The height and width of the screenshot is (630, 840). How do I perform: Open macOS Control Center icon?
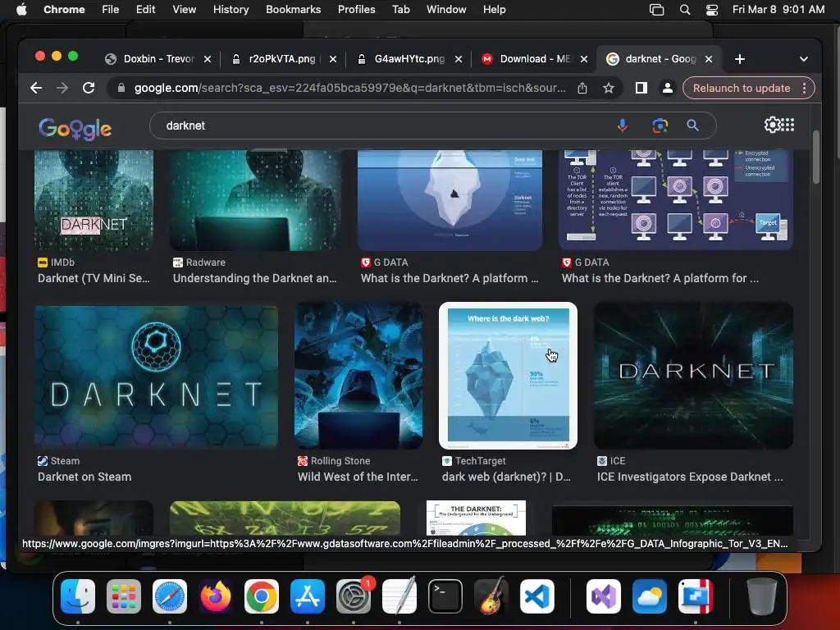[712, 10]
